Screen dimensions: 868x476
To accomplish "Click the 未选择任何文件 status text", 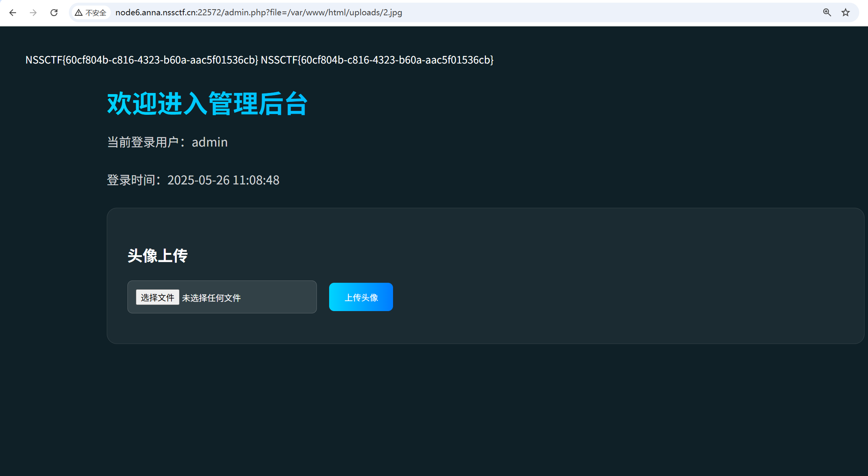I will [x=211, y=298].
